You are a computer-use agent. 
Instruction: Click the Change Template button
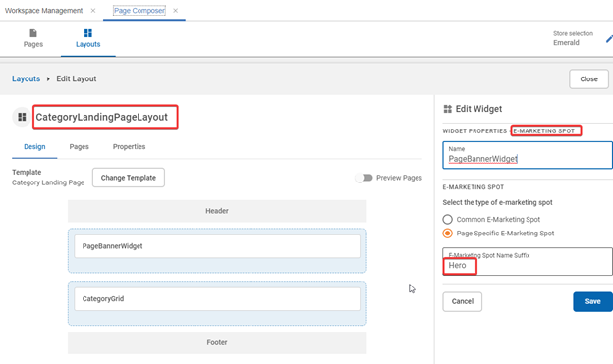click(129, 178)
